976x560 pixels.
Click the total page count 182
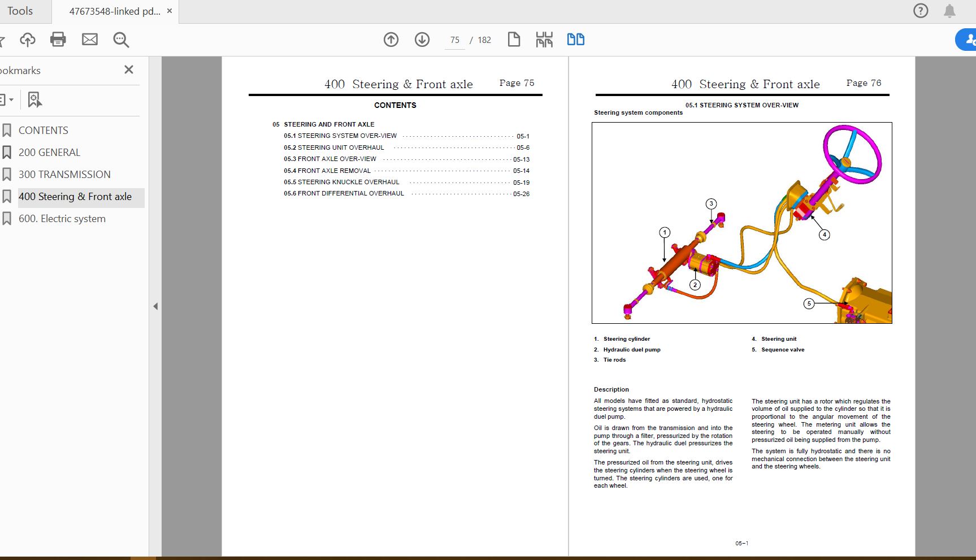click(484, 40)
